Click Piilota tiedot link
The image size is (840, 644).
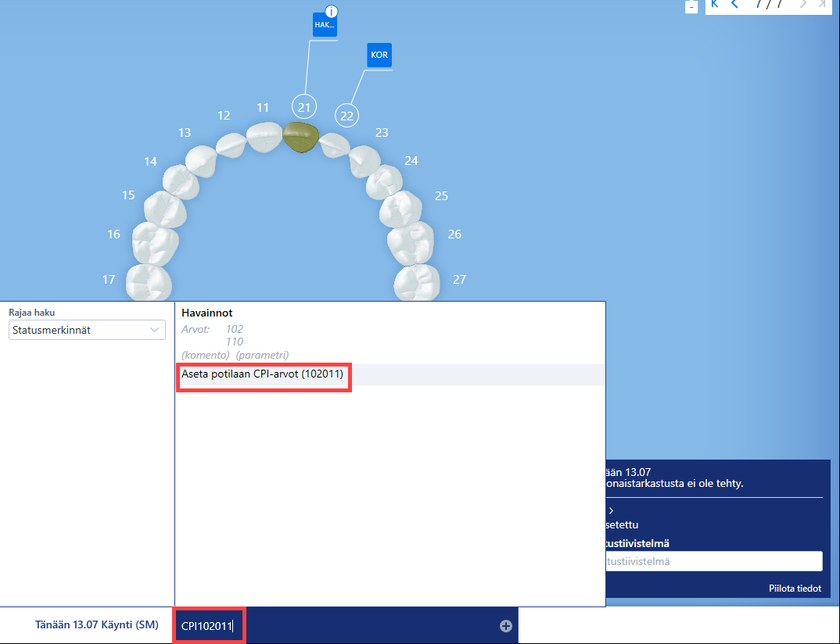[x=795, y=588]
